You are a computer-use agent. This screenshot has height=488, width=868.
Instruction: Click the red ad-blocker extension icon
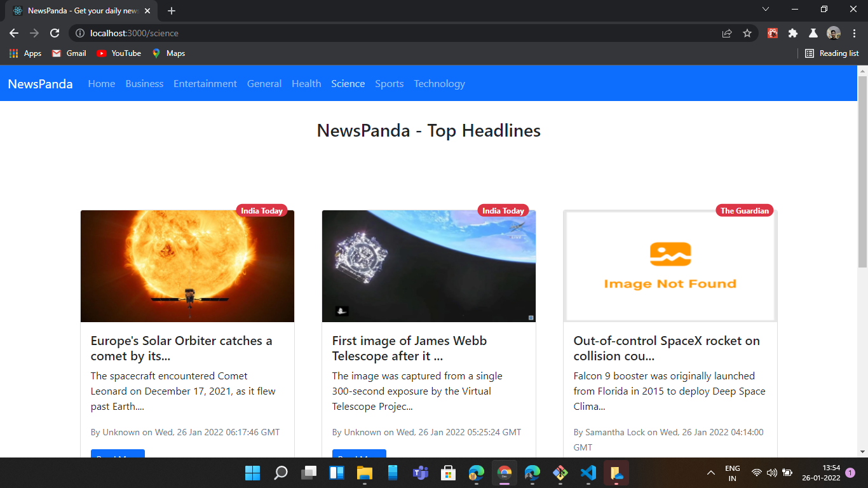[x=772, y=32]
